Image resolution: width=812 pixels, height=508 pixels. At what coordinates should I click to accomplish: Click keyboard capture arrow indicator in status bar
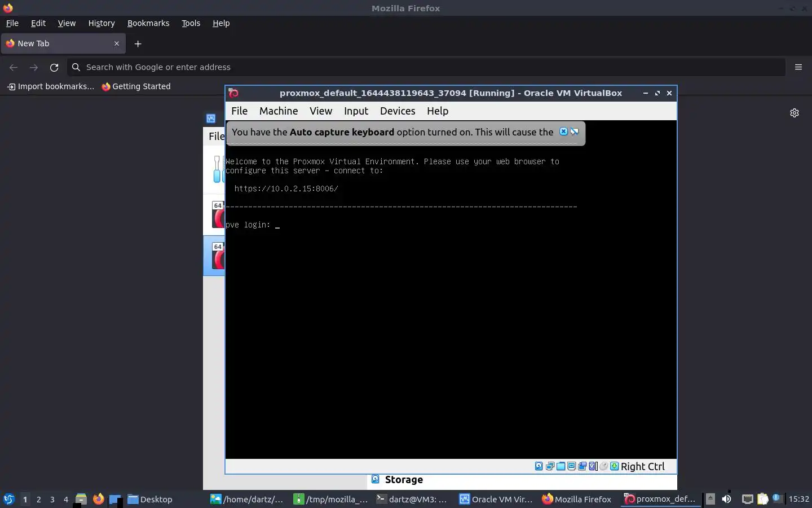coord(615,466)
